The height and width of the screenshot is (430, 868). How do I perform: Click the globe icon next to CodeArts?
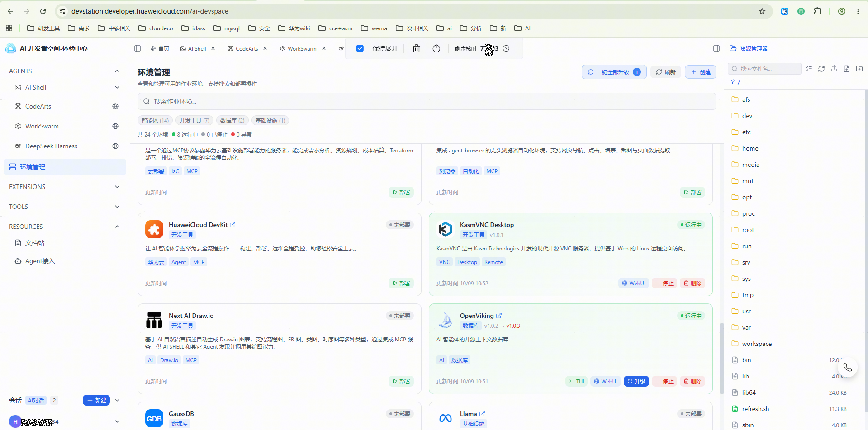(115, 106)
